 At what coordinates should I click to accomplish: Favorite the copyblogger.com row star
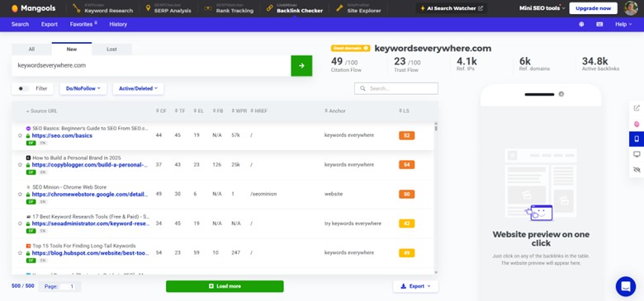tap(20, 165)
